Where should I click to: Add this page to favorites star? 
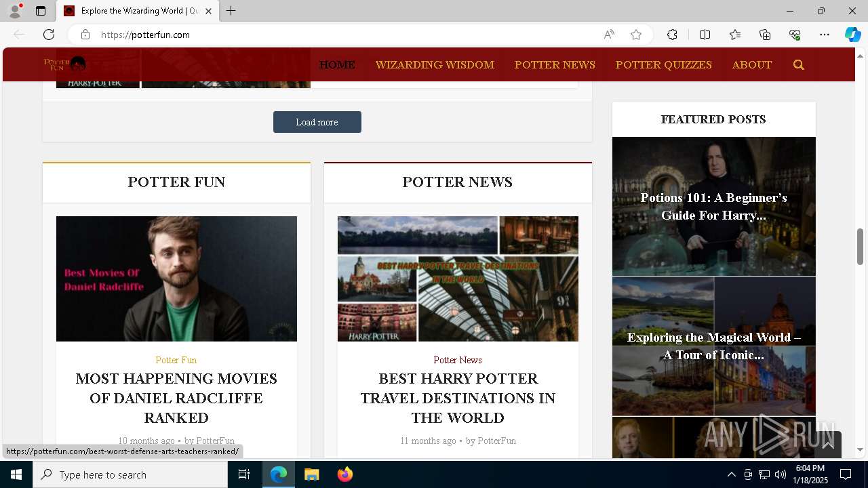click(x=636, y=35)
